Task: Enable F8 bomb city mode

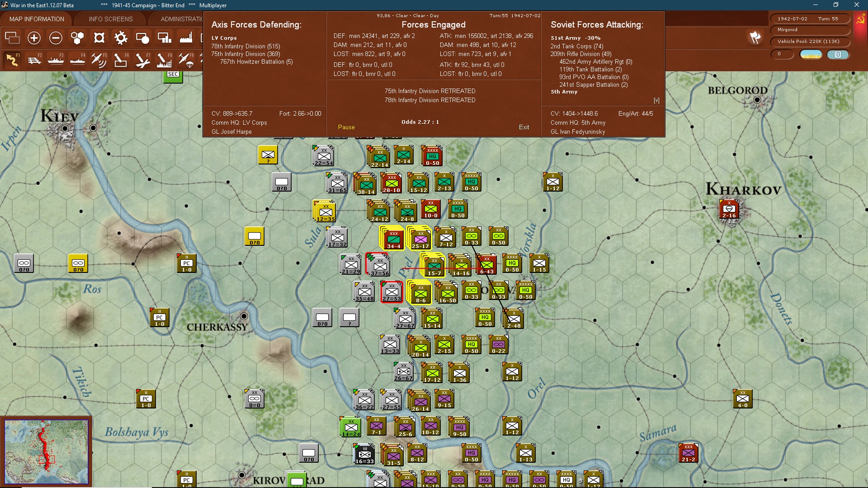Action: (164, 60)
